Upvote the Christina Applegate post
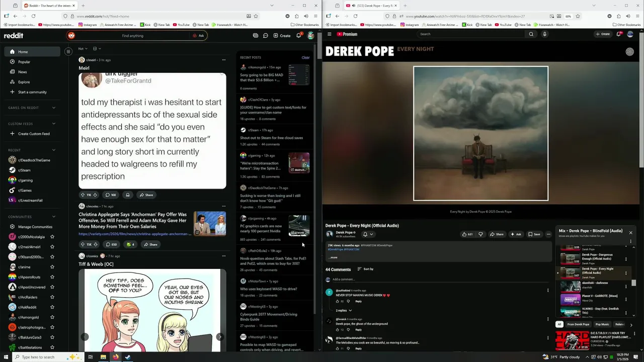 pyautogui.click(x=83, y=244)
